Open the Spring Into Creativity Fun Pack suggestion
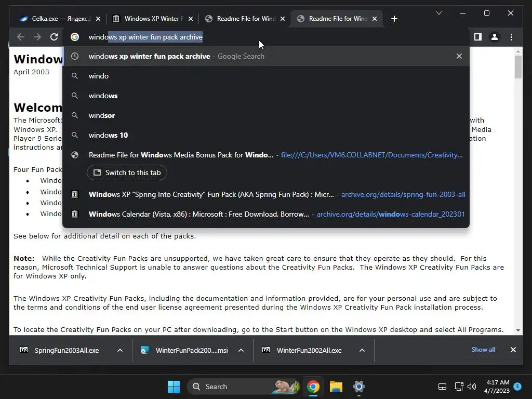532x399 pixels. 266,194
